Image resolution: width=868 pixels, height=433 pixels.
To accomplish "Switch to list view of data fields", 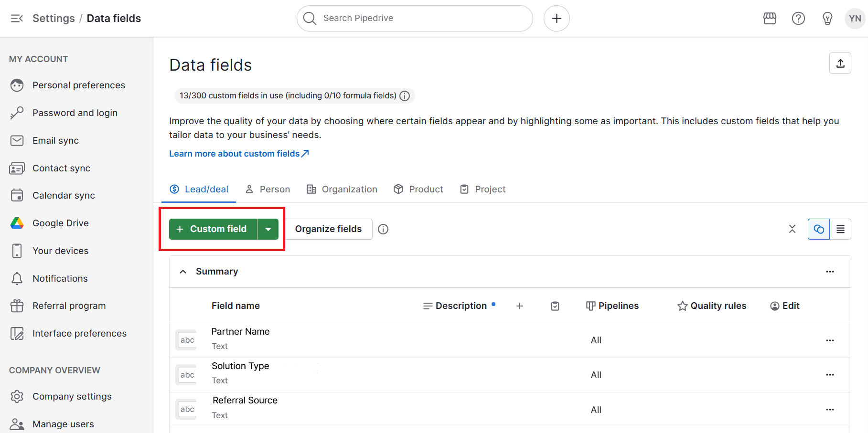I will click(841, 229).
